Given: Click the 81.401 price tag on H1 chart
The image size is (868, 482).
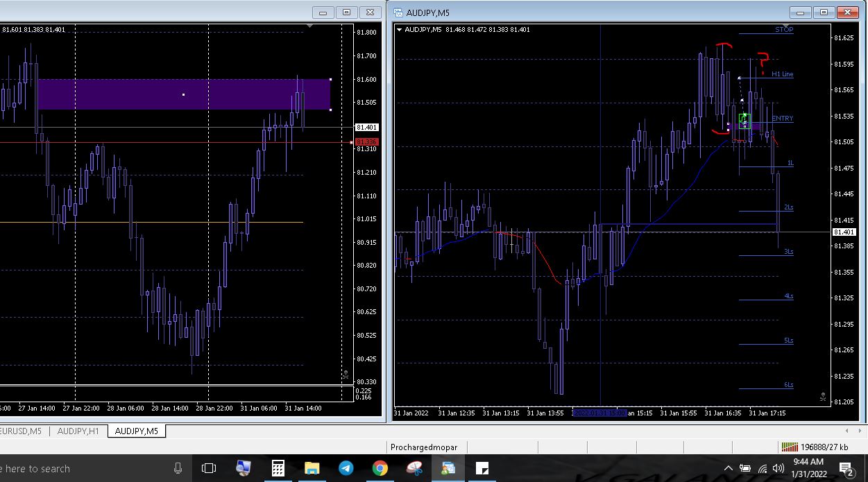Looking at the screenshot, I should (x=366, y=128).
